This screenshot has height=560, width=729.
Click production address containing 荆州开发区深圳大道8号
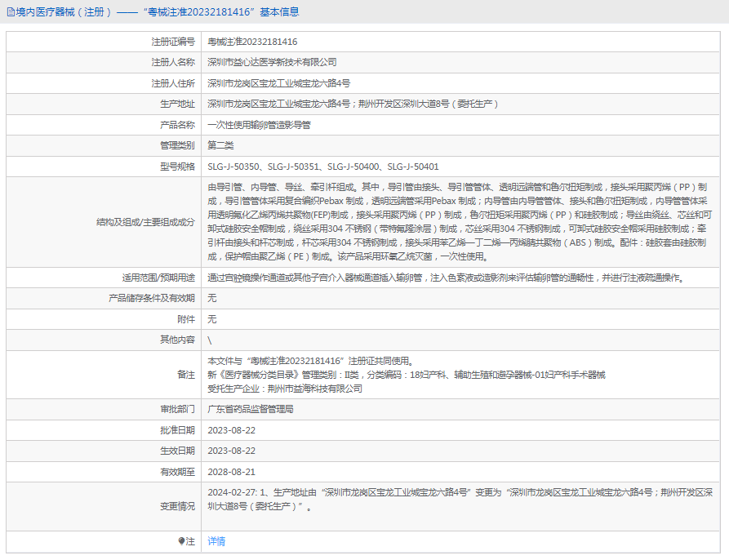353,104
